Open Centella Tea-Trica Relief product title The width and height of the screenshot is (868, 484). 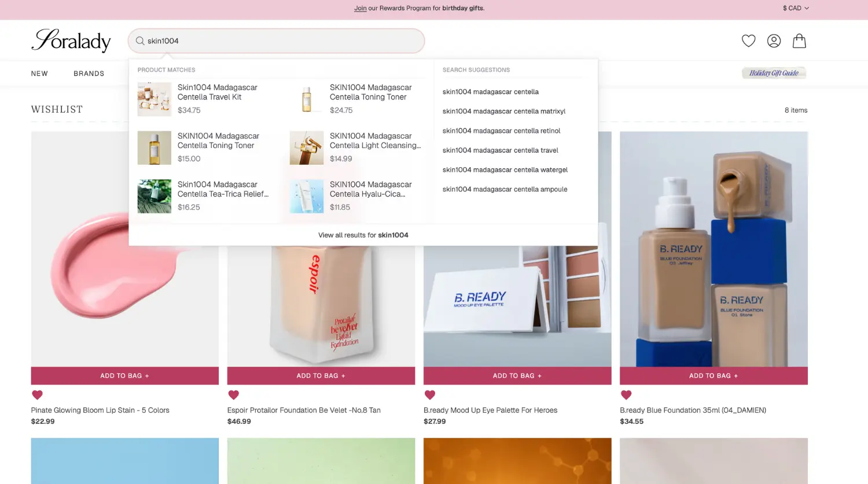coord(223,189)
